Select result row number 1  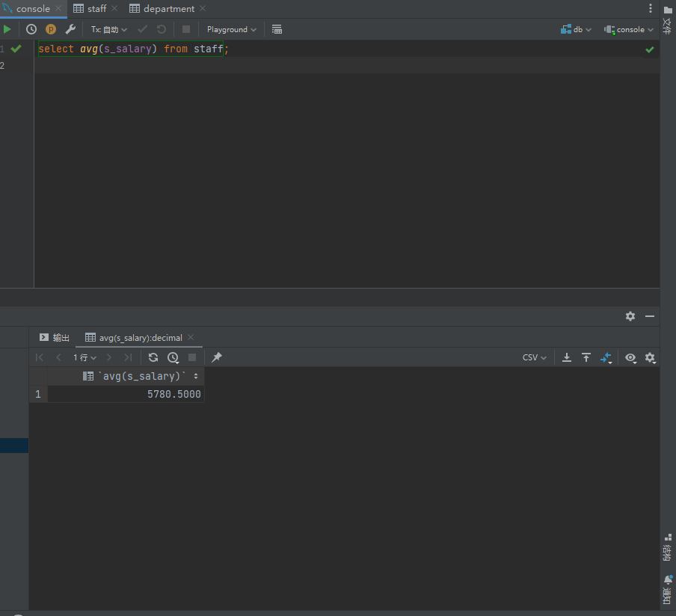(x=38, y=394)
